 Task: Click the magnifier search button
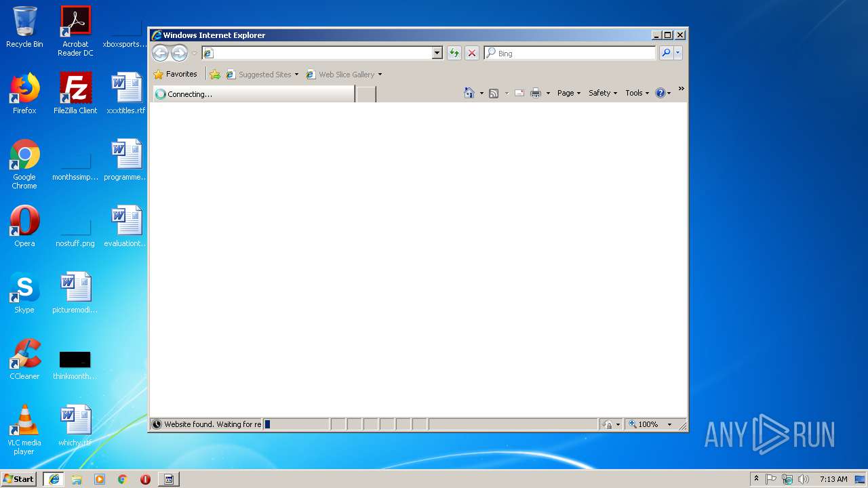666,53
